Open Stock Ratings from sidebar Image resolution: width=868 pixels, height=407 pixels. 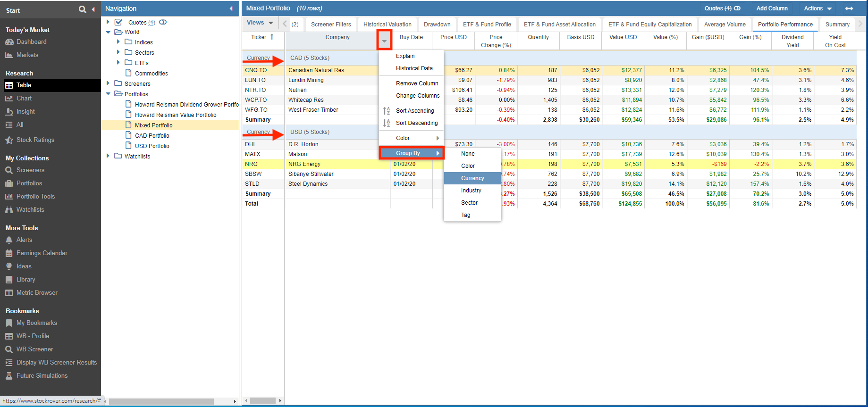tap(35, 140)
